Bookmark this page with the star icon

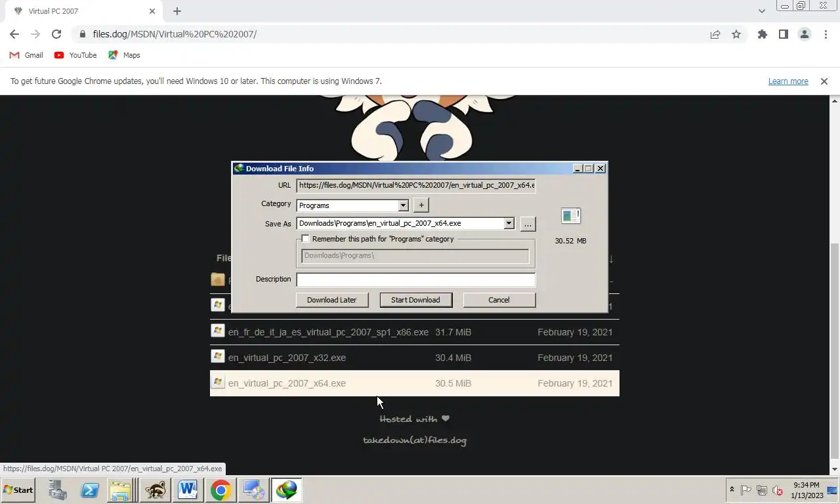pos(736,34)
